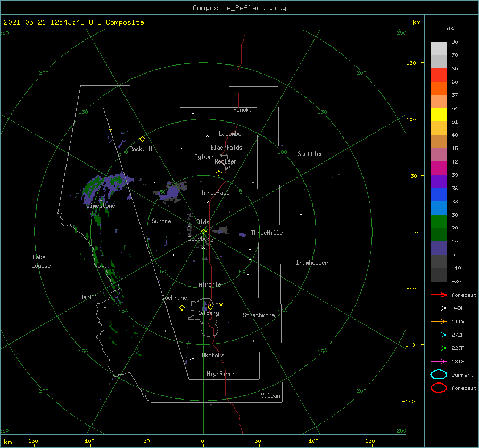Image resolution: width=479 pixels, height=448 pixels.
Task: Click the Calgary city label
Action: 208,313
